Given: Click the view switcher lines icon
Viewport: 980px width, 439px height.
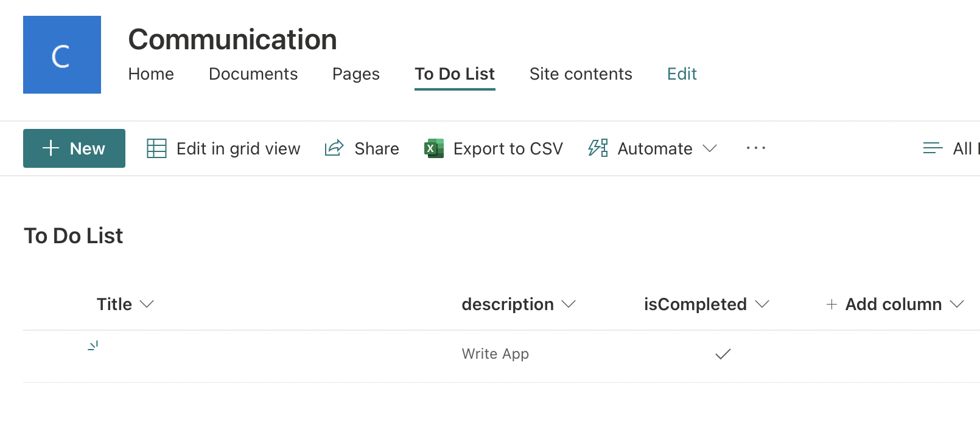Looking at the screenshot, I should [x=933, y=148].
